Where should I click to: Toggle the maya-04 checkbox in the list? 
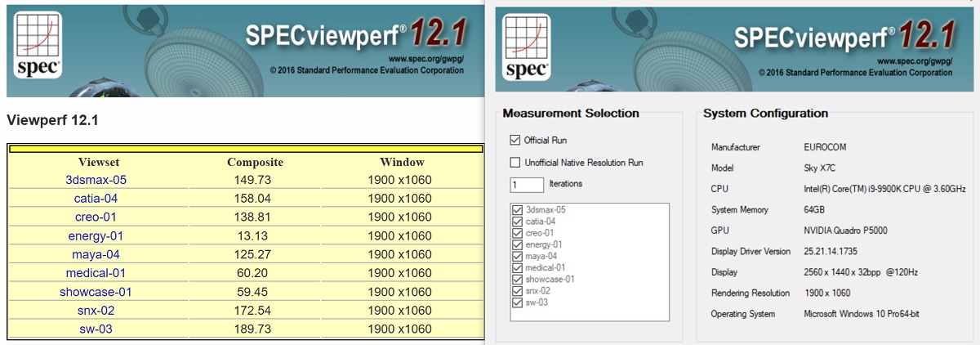point(516,256)
